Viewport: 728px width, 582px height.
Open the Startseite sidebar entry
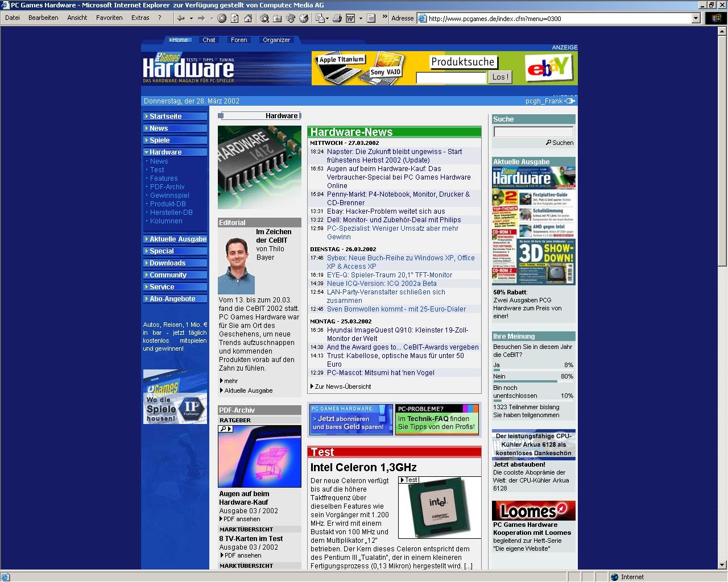tap(175, 116)
